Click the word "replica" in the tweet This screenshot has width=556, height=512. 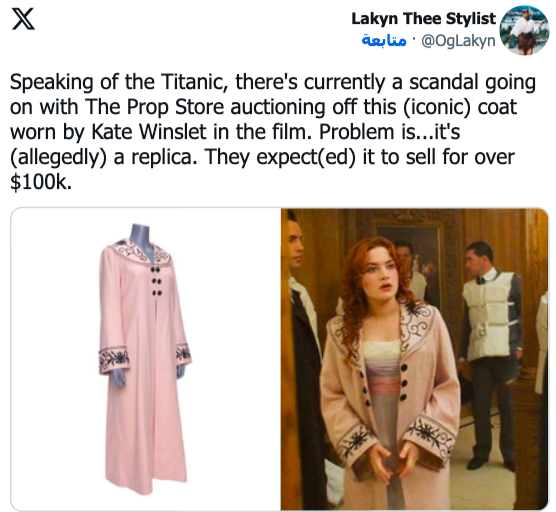click(x=162, y=157)
